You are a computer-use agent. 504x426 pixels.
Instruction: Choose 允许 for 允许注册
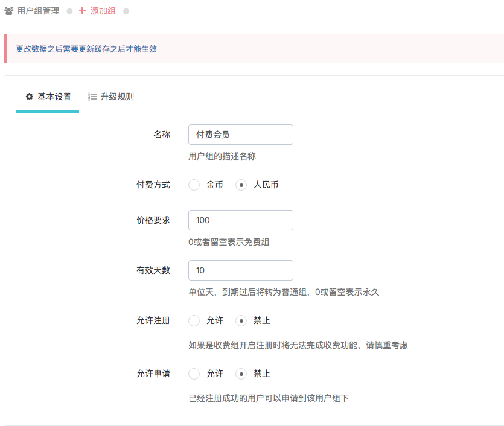point(194,320)
